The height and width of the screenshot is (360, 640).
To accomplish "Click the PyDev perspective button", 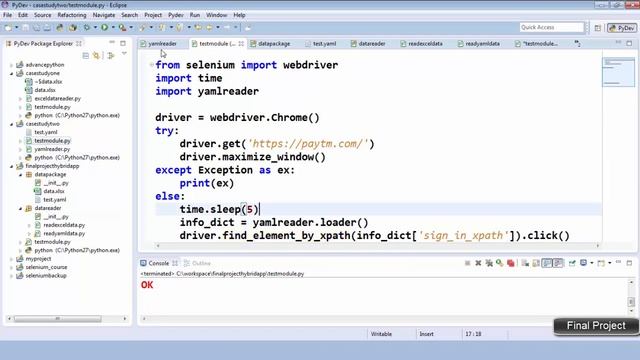I will point(622,28).
